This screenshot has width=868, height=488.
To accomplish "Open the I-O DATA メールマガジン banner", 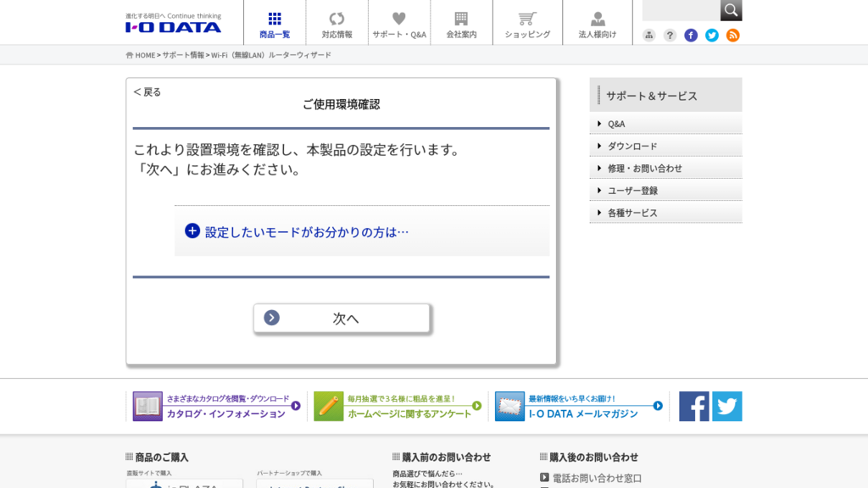I will tap(579, 407).
